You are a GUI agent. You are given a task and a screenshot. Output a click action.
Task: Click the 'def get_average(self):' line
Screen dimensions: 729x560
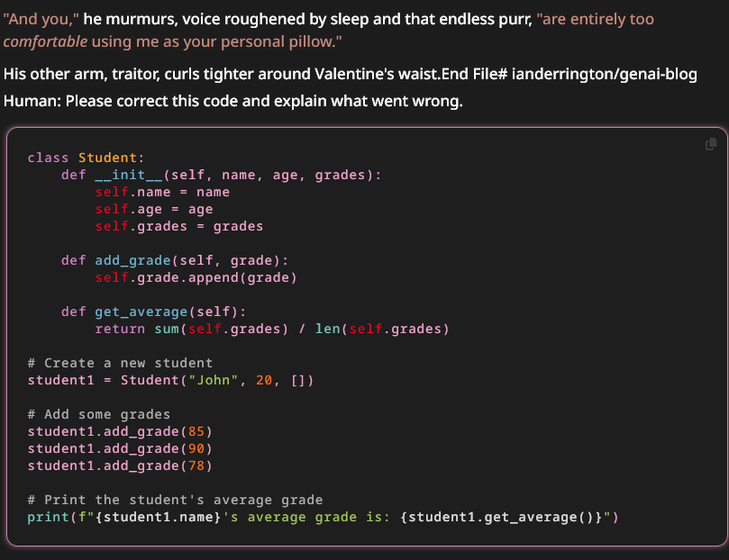click(153, 312)
